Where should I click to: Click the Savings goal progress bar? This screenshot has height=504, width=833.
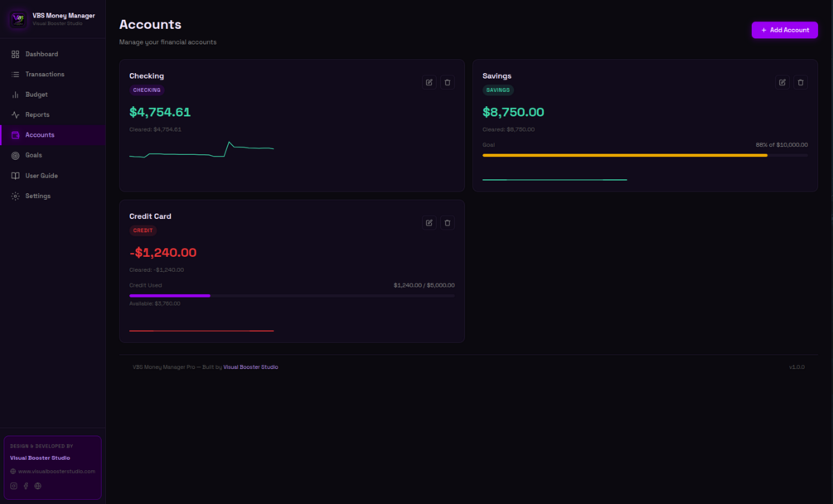[645, 155]
